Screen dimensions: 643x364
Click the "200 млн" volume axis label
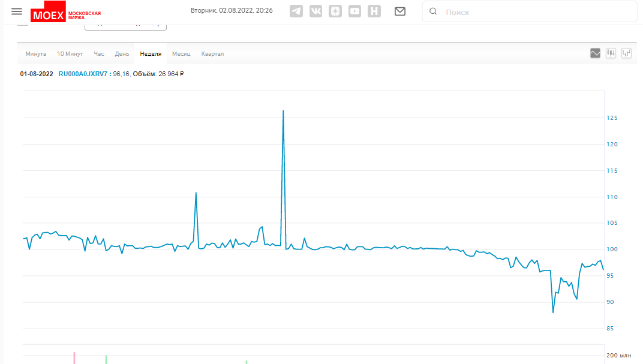619,355
